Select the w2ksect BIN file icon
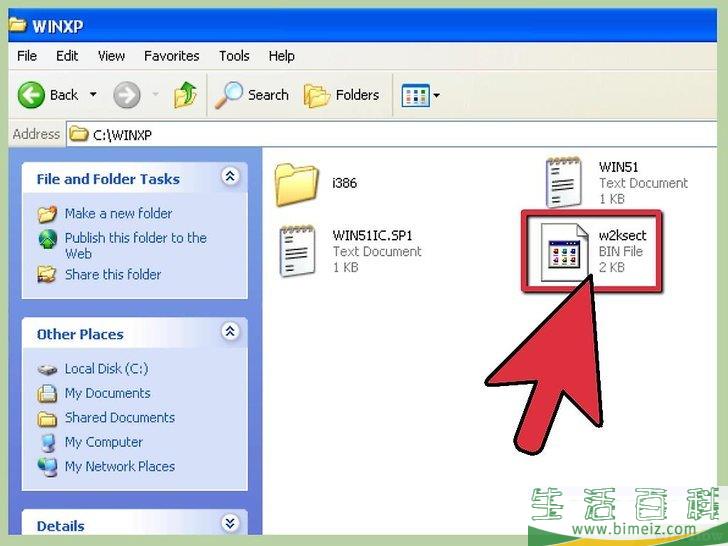Viewport: 728px width, 546px height. tap(564, 252)
